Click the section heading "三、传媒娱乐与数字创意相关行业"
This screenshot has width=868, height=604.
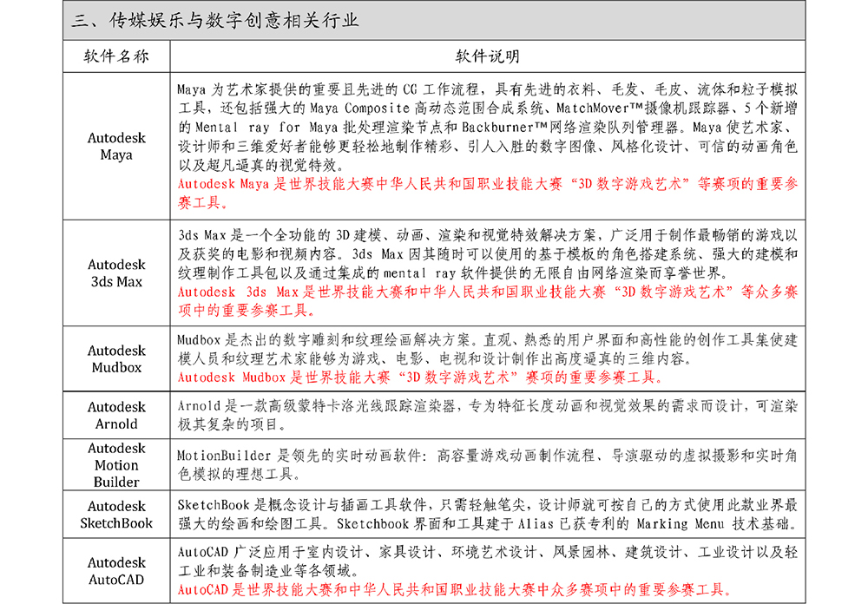click(x=215, y=21)
